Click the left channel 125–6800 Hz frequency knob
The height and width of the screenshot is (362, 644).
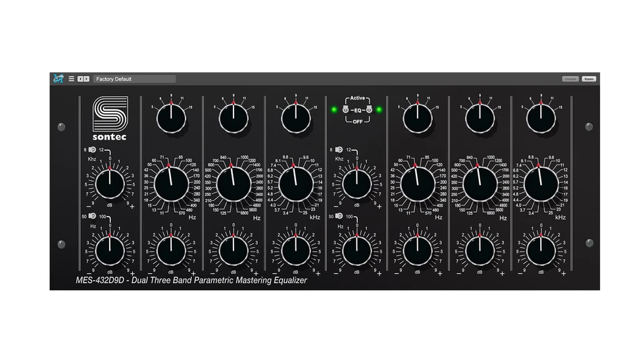(234, 184)
